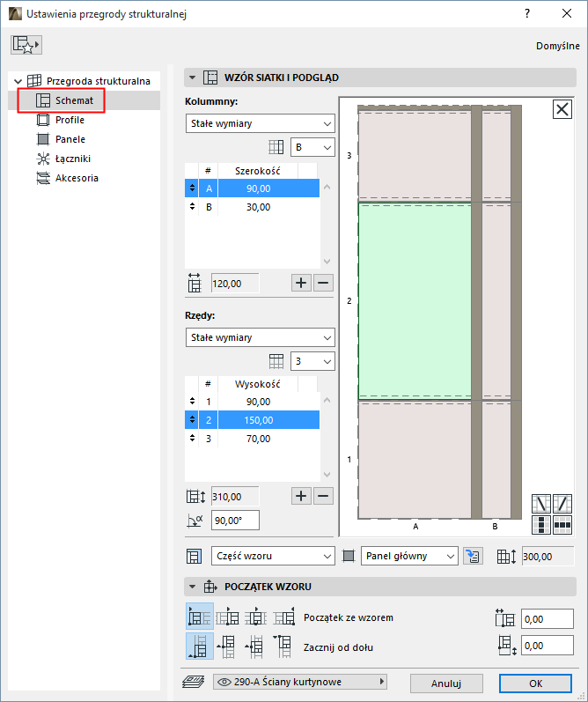This screenshot has height=702, width=588.
Task: Click the Anuluj button
Action: pyautogui.click(x=446, y=684)
